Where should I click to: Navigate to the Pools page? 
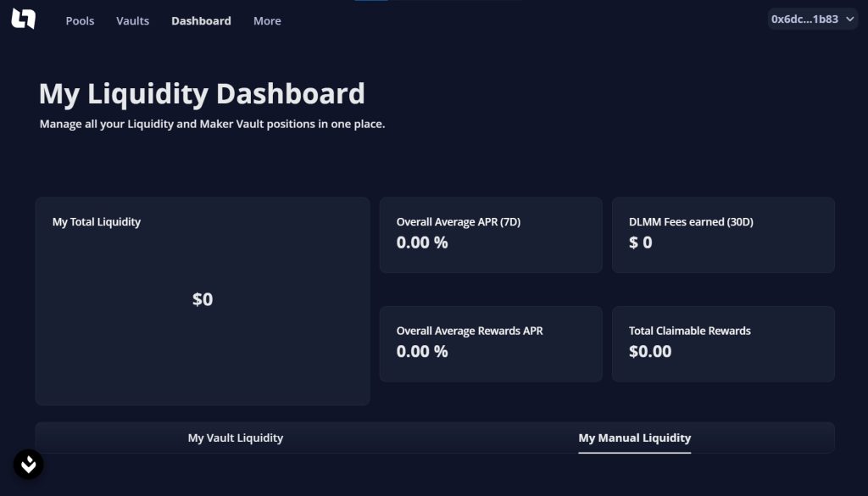(x=80, y=20)
